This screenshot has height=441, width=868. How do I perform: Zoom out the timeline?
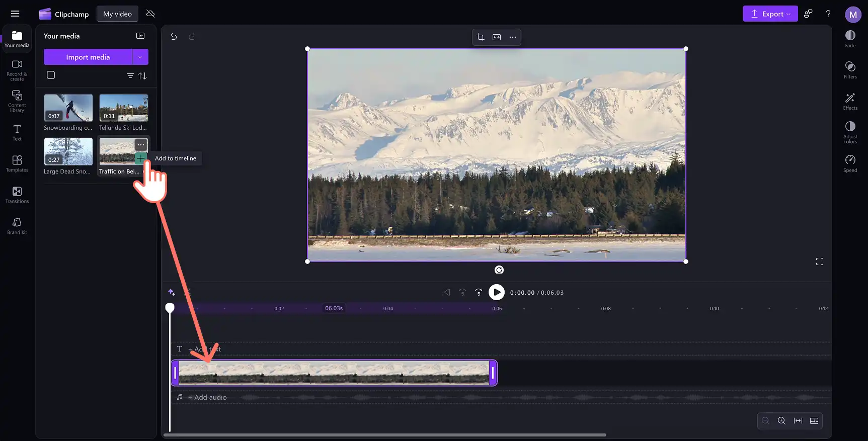(x=765, y=421)
